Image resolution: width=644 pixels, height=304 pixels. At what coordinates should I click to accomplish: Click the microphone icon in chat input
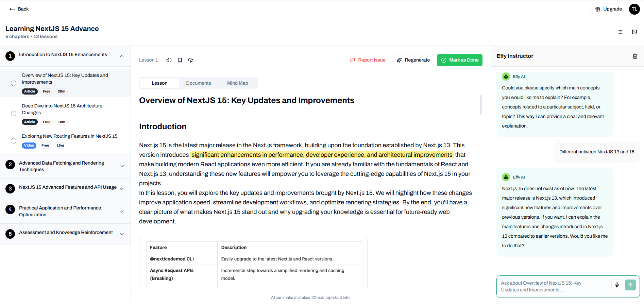[x=617, y=285]
